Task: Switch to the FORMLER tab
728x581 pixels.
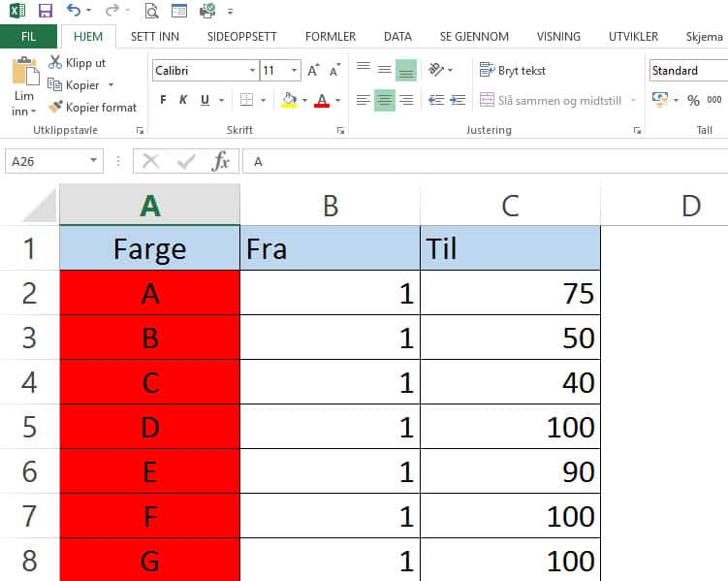Action: 331,36
